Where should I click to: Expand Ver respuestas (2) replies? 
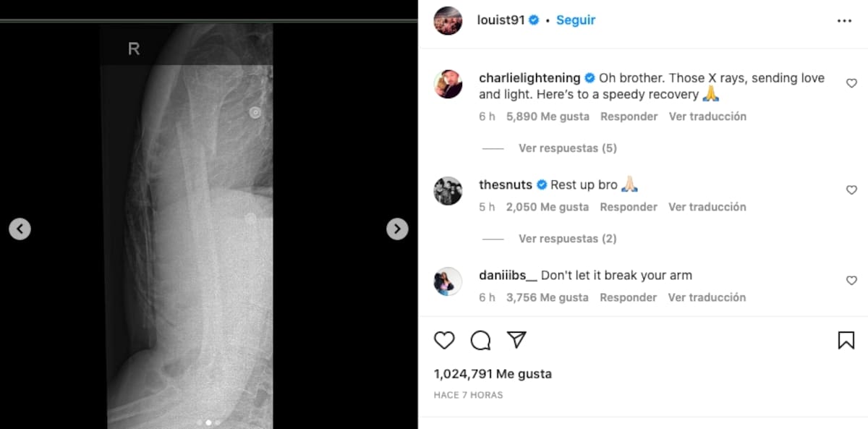(567, 239)
